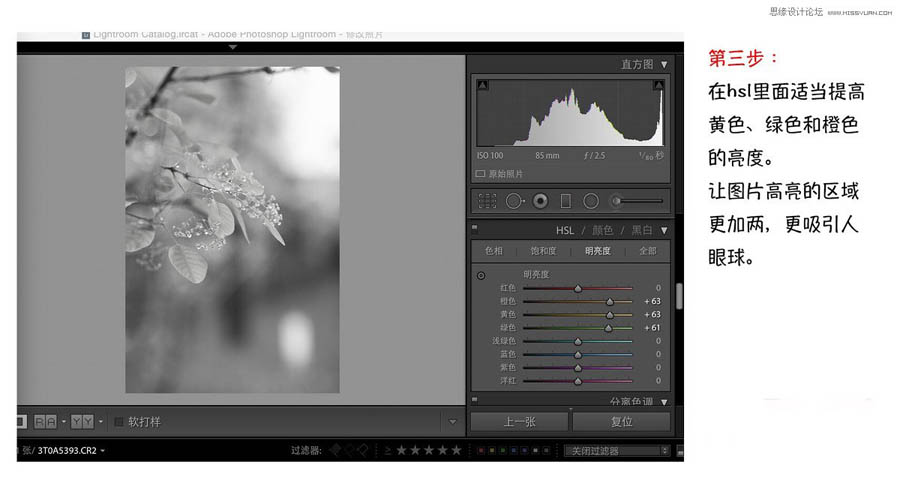The image size is (900, 477).
Task: Click the 橙色 orange luminance slider handle
Action: [x=609, y=301]
